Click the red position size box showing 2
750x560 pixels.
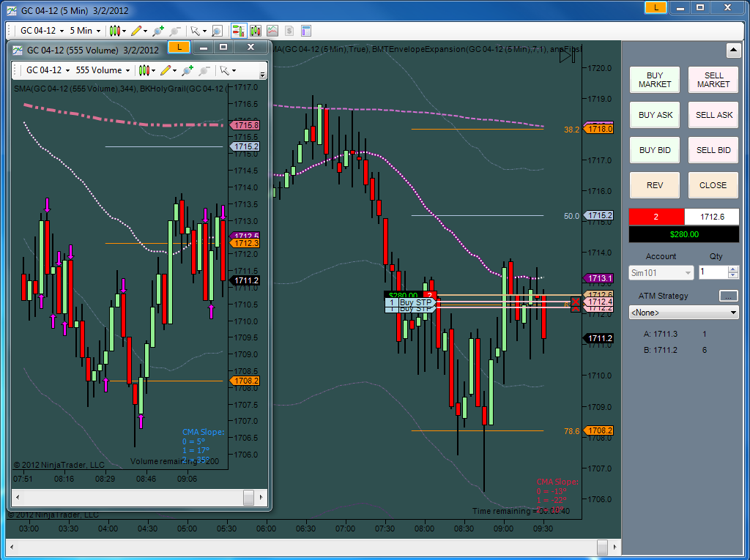point(656,217)
